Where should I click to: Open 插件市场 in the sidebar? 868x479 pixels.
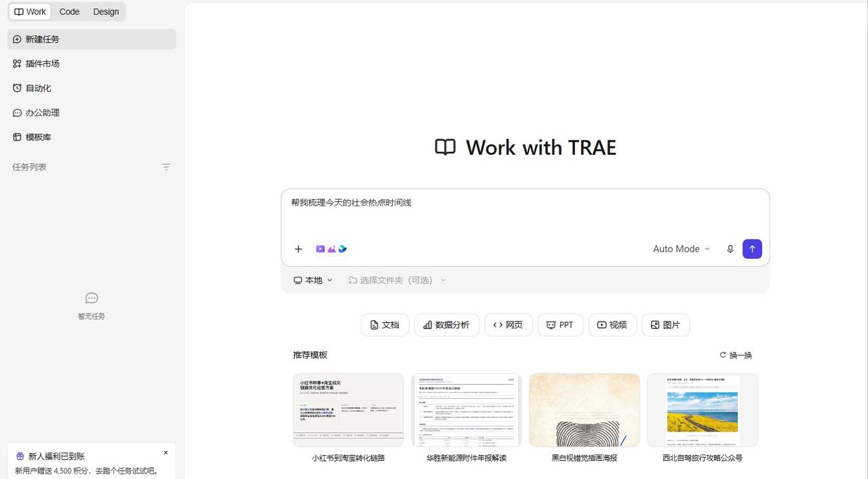point(92,64)
